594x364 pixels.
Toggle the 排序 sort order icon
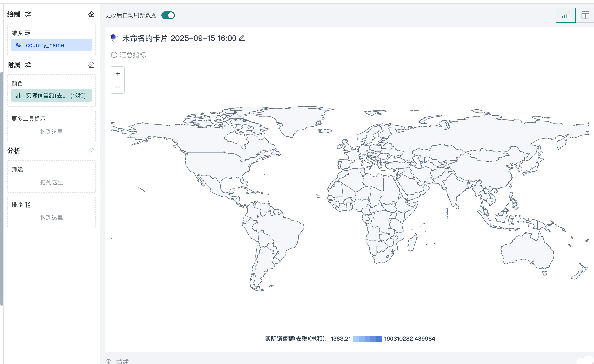tap(28, 204)
